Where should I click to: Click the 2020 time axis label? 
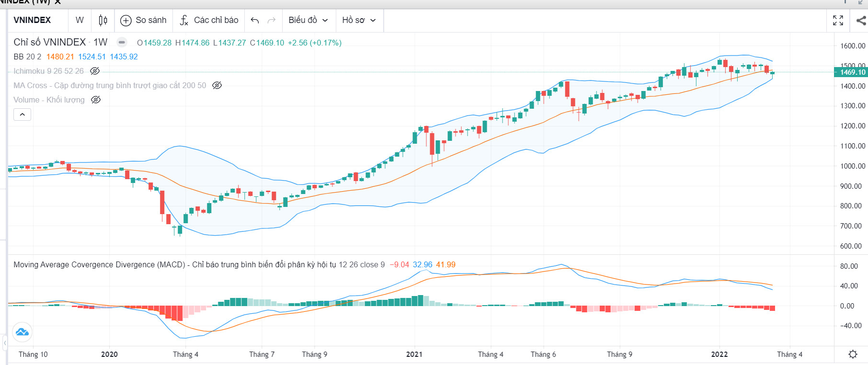(x=109, y=354)
